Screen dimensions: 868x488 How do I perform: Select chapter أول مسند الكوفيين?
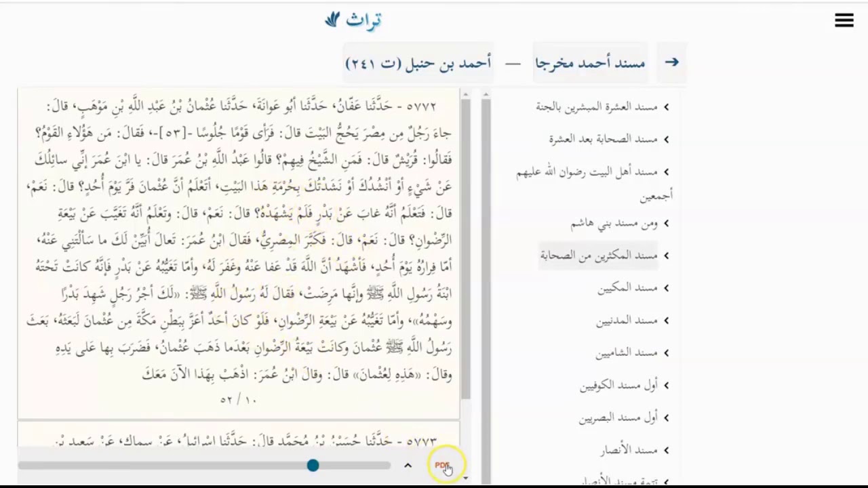[x=619, y=386]
